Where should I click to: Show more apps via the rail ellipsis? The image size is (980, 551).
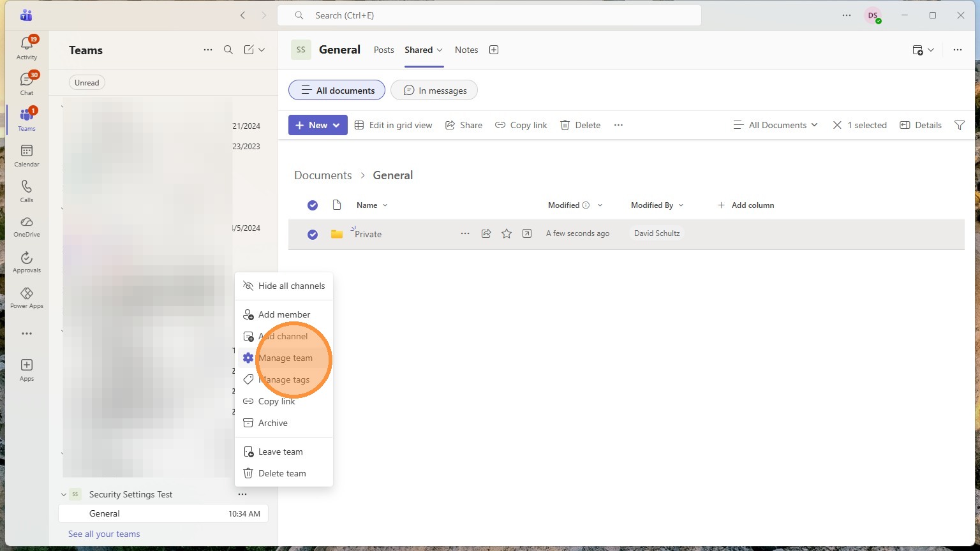tap(27, 334)
